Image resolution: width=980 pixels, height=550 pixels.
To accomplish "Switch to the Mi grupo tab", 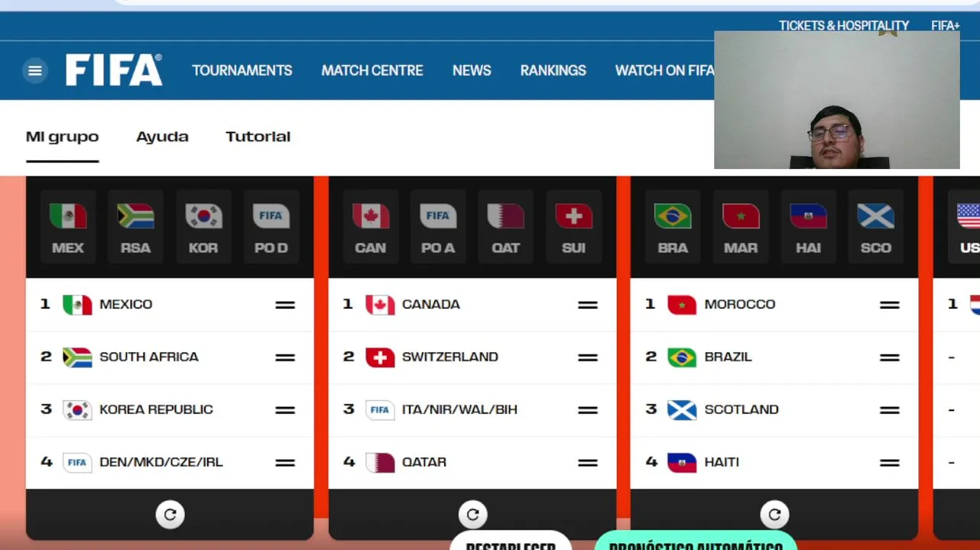I will (x=63, y=137).
